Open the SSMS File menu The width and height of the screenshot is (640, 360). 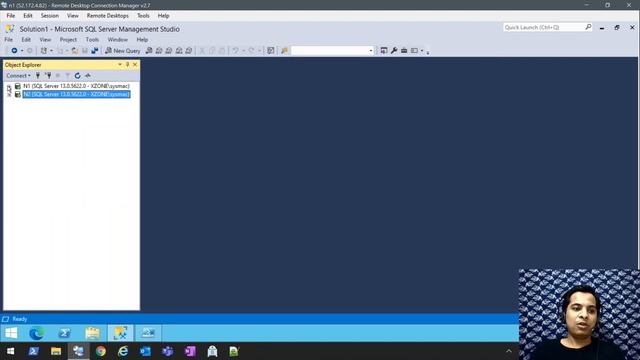(9, 40)
